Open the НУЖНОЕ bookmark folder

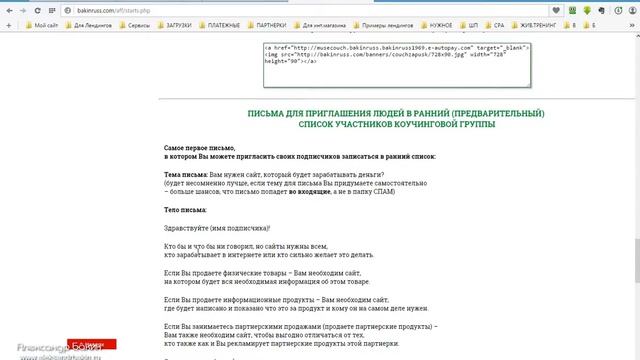click(437, 25)
